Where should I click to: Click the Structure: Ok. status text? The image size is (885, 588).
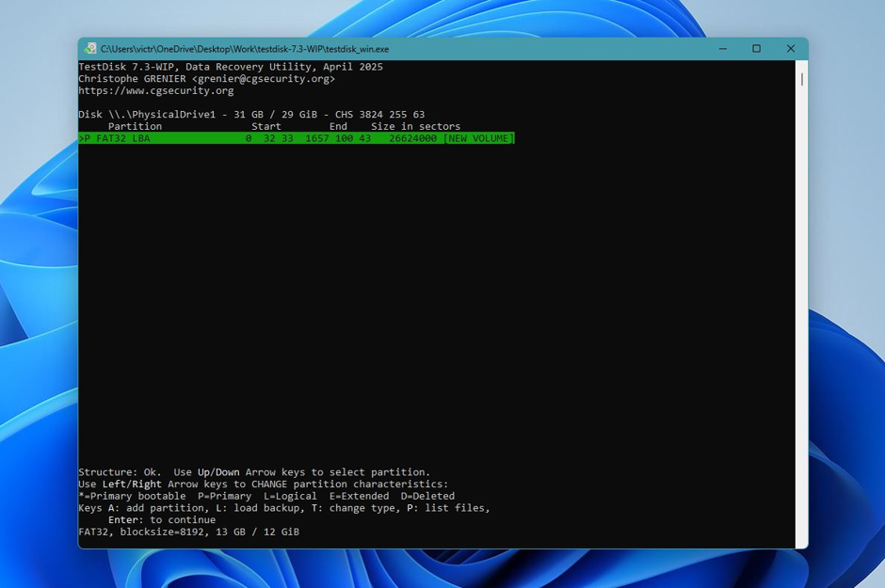tap(120, 472)
